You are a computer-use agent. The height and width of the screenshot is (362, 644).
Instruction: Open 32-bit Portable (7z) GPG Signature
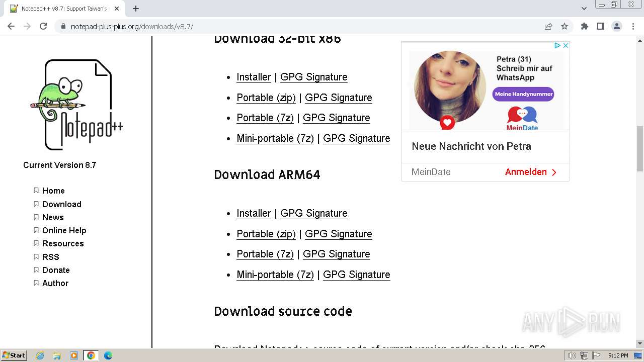click(x=336, y=118)
